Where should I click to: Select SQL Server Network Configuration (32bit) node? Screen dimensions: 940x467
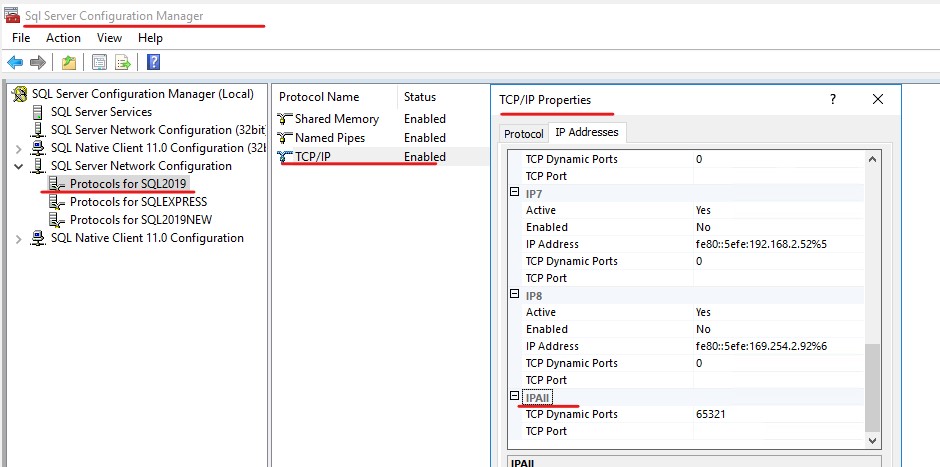[158, 130]
